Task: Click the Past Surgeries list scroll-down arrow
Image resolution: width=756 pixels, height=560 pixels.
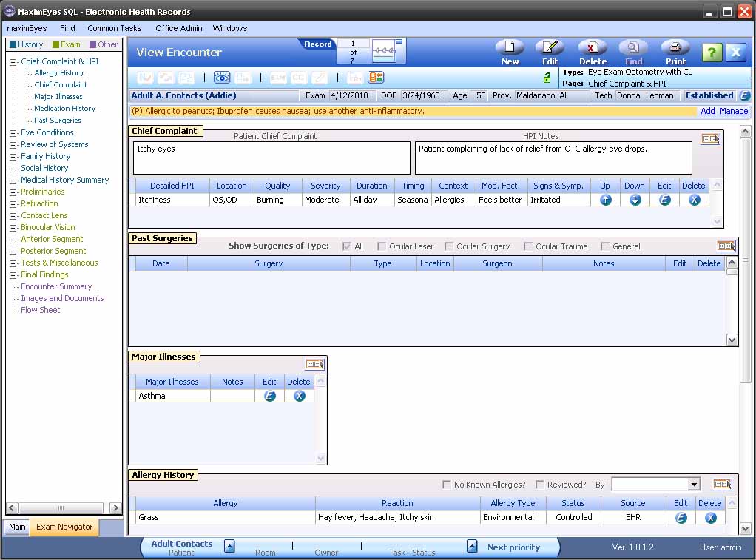Action: point(732,340)
